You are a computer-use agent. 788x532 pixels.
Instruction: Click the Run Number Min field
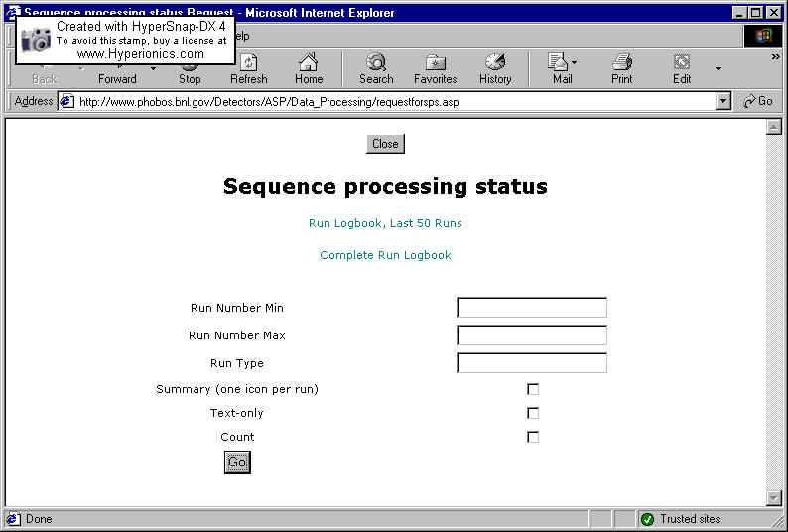pos(532,308)
